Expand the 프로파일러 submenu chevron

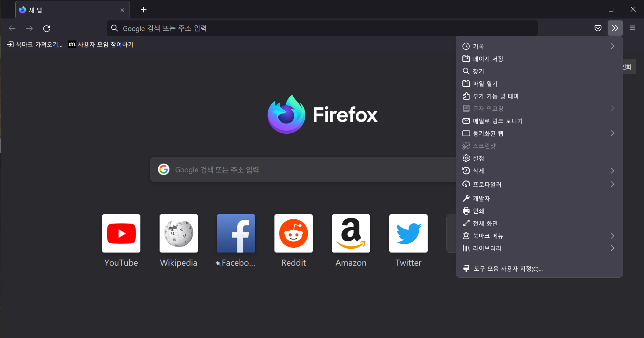point(612,184)
